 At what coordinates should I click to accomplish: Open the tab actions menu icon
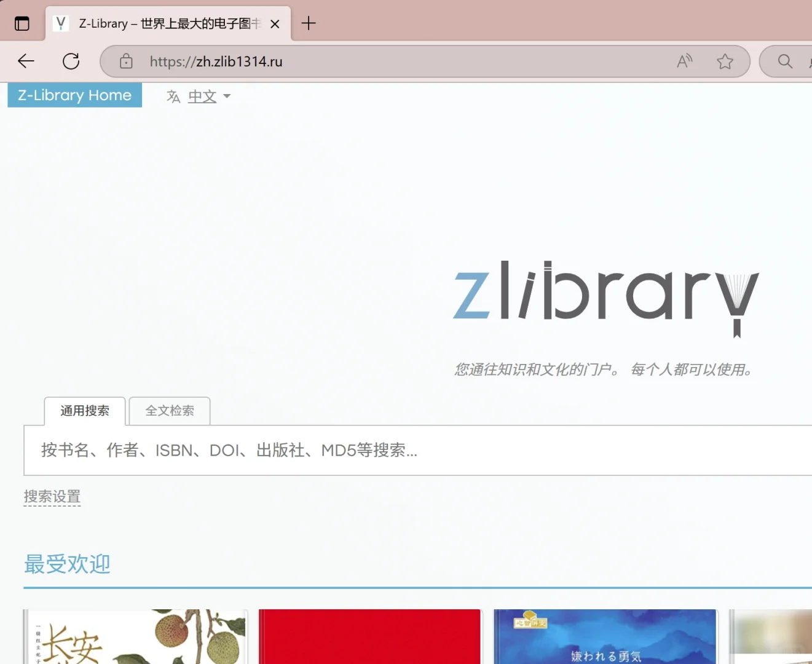tap(22, 24)
